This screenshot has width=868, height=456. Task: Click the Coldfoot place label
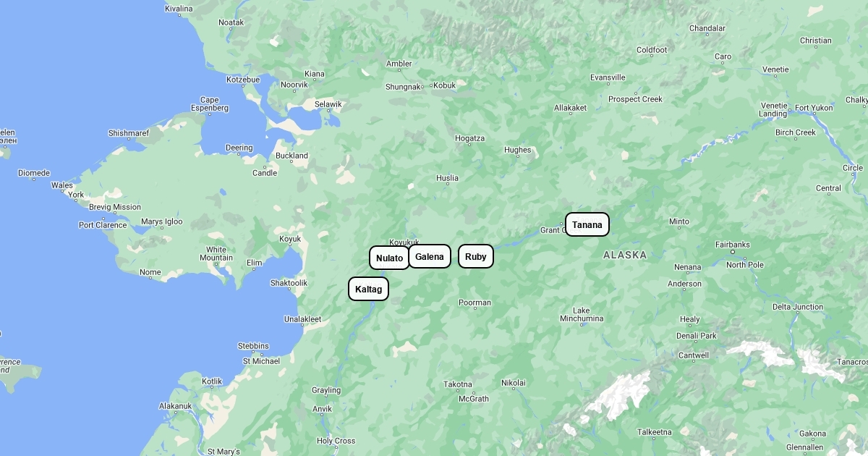[652, 51]
